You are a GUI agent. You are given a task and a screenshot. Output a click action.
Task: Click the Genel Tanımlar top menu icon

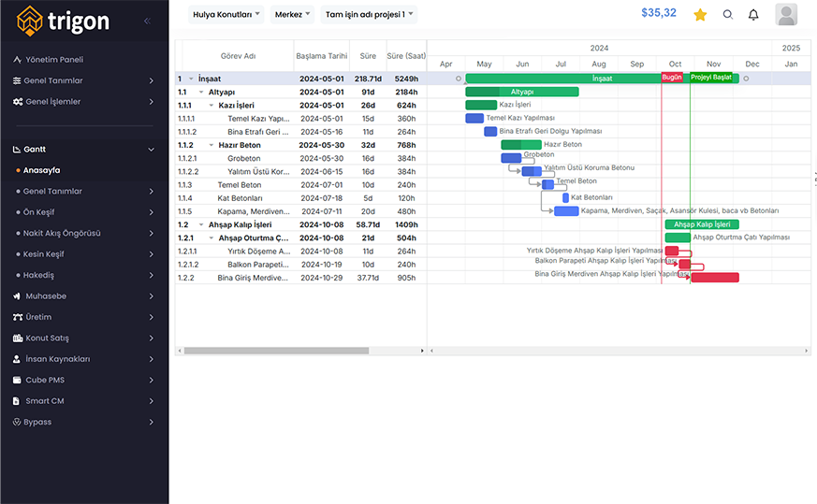click(17, 80)
